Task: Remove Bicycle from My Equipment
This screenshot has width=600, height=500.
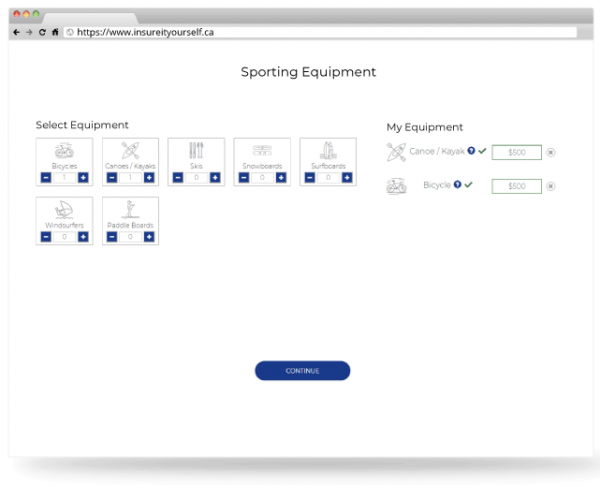Action: pyautogui.click(x=551, y=187)
